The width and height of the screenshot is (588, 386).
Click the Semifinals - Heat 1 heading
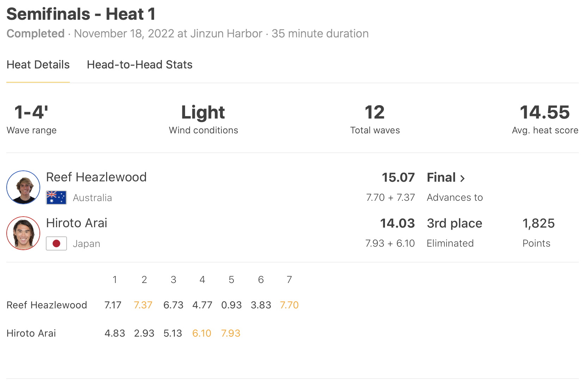81,14
